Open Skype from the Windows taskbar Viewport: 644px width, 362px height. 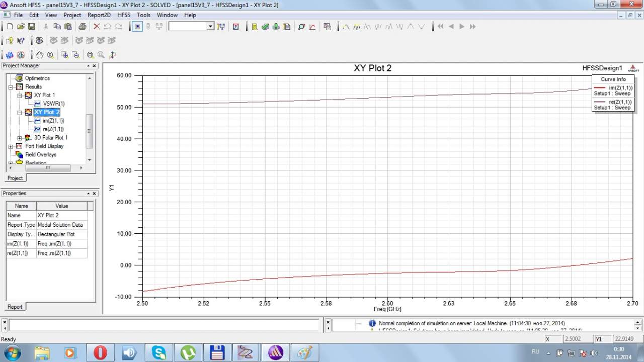pos(158,353)
